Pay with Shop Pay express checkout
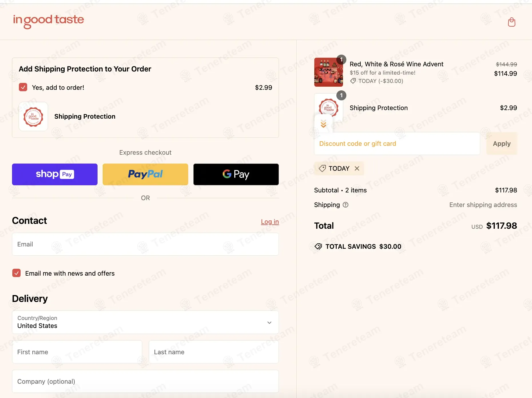The image size is (532, 398). 55,174
